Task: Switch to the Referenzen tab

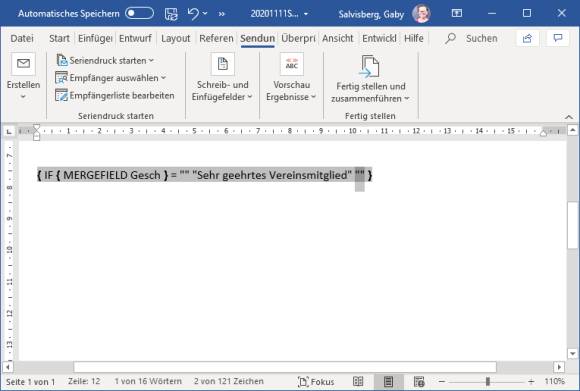Action: (216, 38)
